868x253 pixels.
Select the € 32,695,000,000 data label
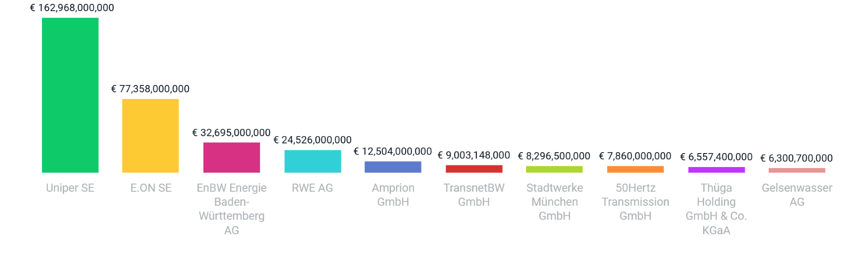231,133
